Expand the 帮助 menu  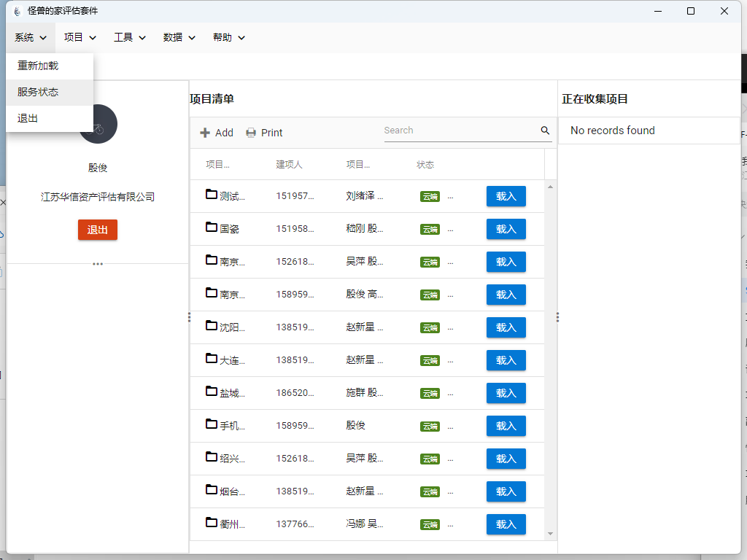(x=228, y=38)
